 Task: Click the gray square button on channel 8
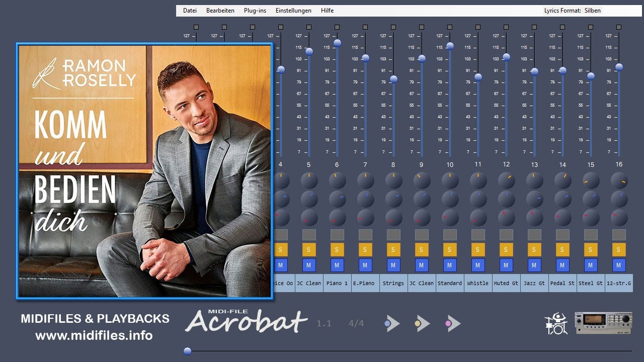pos(393,235)
